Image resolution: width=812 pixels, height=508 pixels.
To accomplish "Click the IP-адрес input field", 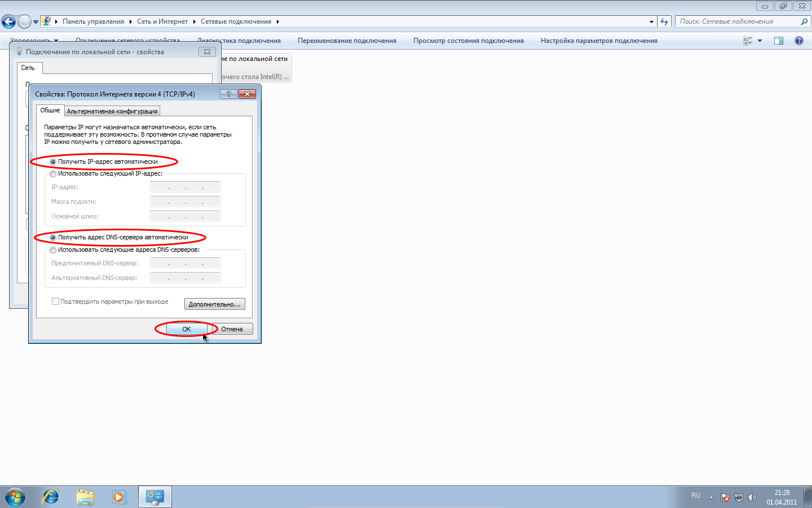I will [x=185, y=187].
